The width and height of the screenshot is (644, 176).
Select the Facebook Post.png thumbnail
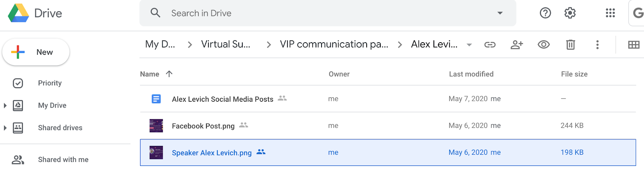tap(156, 126)
